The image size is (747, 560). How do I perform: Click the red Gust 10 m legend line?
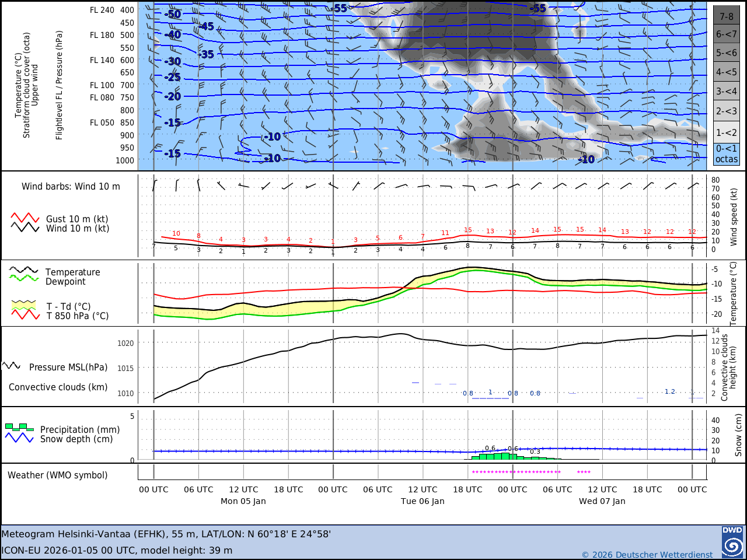(x=25, y=218)
